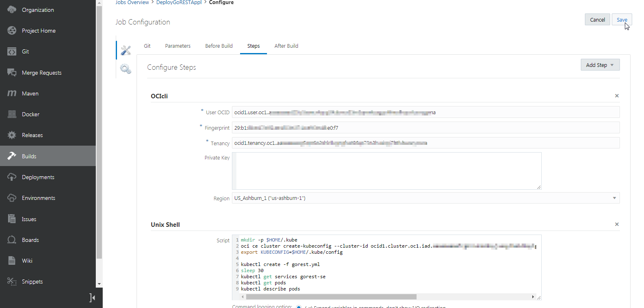Select the Steps tab
The width and height of the screenshot is (644, 308).
point(254,46)
